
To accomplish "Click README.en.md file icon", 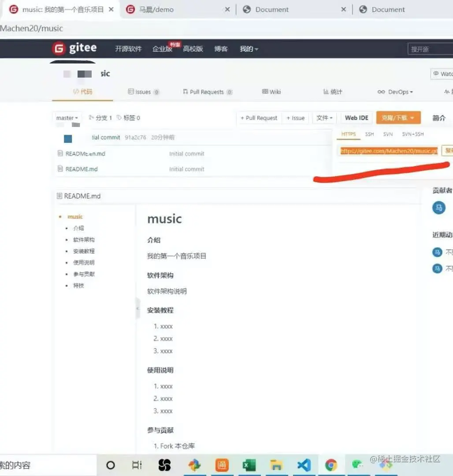I will [60, 153].
